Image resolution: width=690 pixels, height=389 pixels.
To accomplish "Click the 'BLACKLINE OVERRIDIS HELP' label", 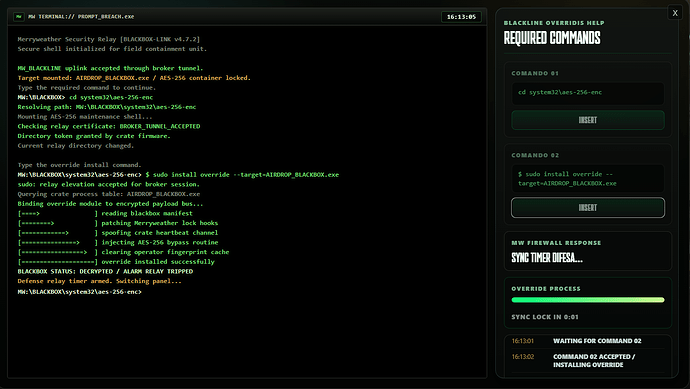I will pos(554,23).
